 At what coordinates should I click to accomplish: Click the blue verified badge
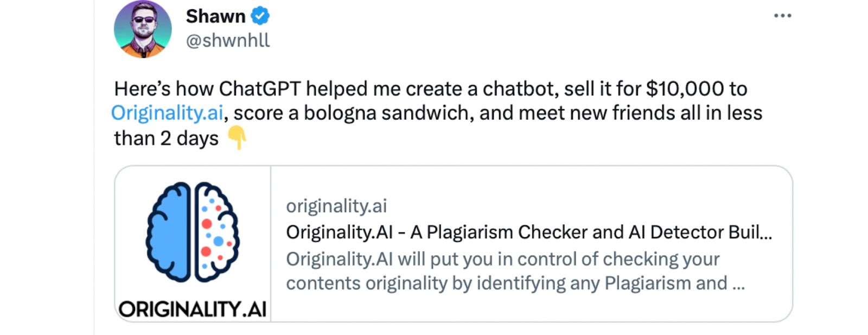coord(260,16)
